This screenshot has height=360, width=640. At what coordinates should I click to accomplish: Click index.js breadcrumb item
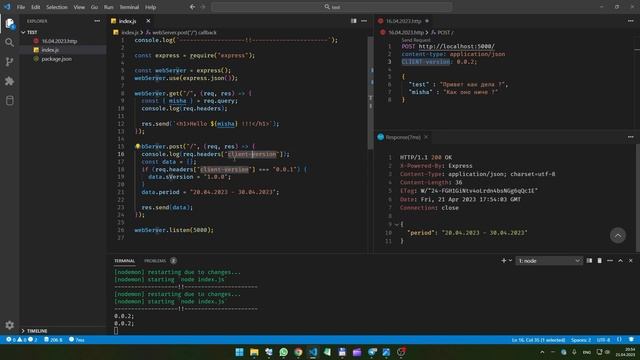pyautogui.click(x=130, y=32)
